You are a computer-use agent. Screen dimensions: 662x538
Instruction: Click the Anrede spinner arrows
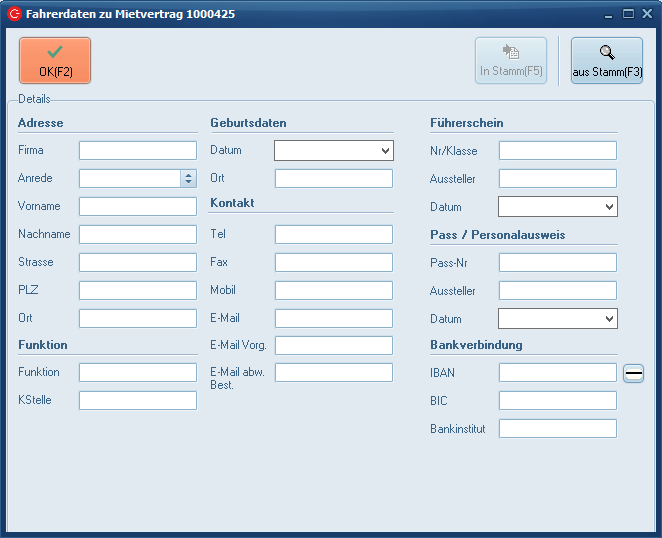tap(188, 178)
